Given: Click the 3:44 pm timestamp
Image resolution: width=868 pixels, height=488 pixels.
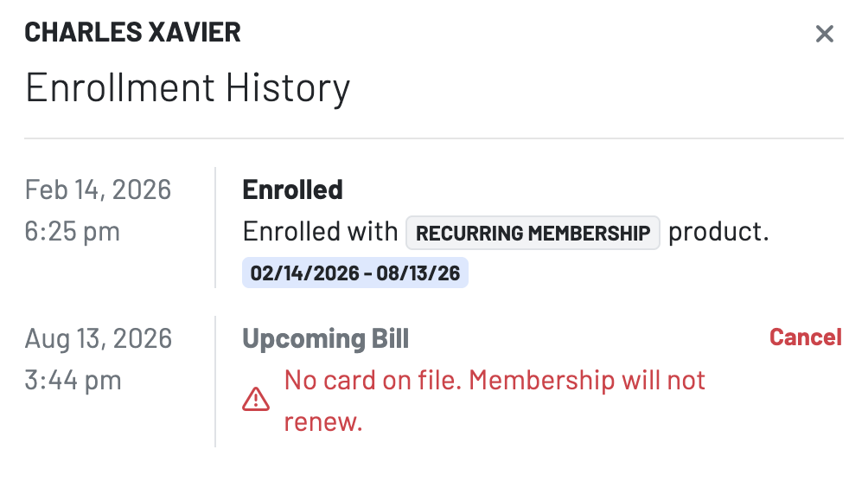Looking at the screenshot, I should [x=73, y=381].
